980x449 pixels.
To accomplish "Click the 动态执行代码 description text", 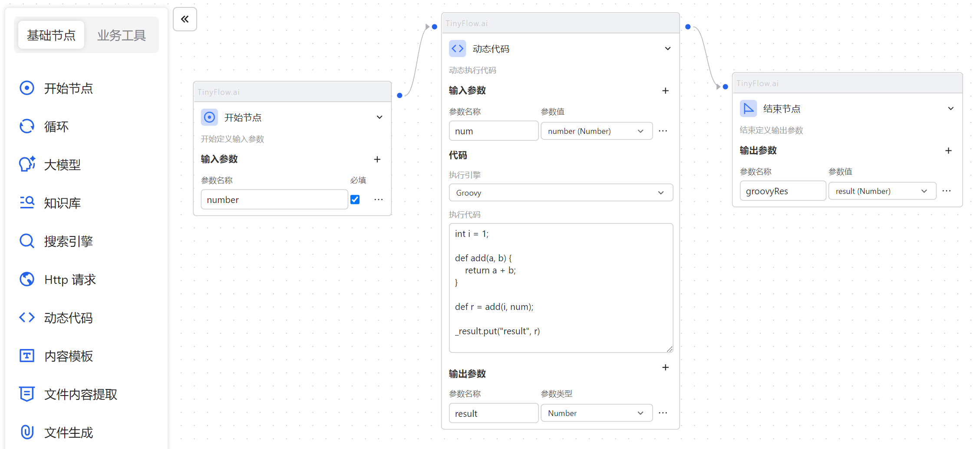I will [x=472, y=70].
